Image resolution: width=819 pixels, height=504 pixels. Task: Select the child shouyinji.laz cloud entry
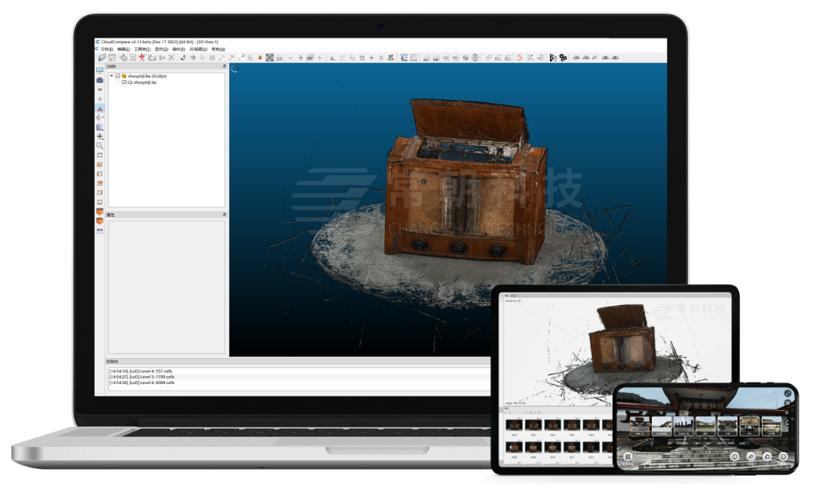[144, 82]
